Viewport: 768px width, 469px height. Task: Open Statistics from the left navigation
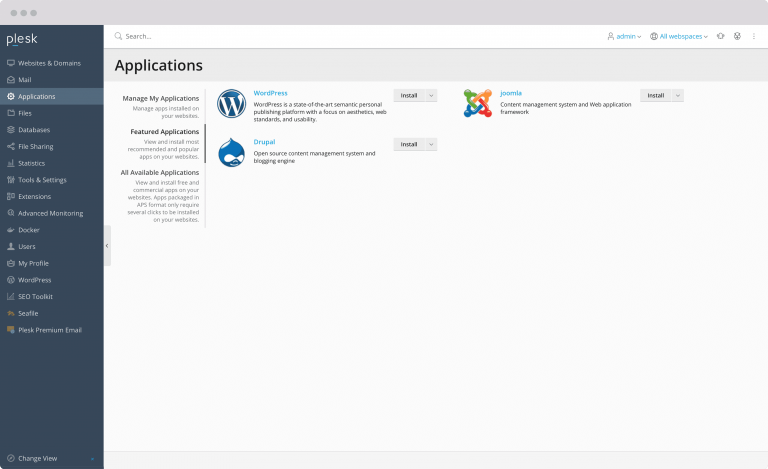(31, 163)
